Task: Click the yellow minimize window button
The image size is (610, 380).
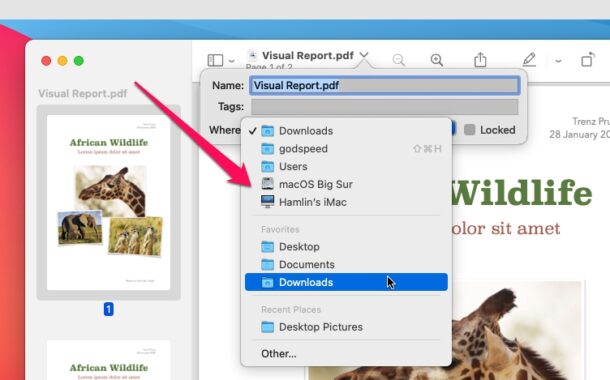Action: (x=63, y=61)
